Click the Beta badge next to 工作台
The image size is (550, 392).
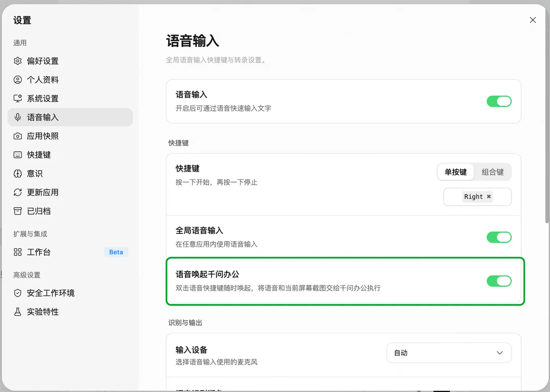(116, 252)
